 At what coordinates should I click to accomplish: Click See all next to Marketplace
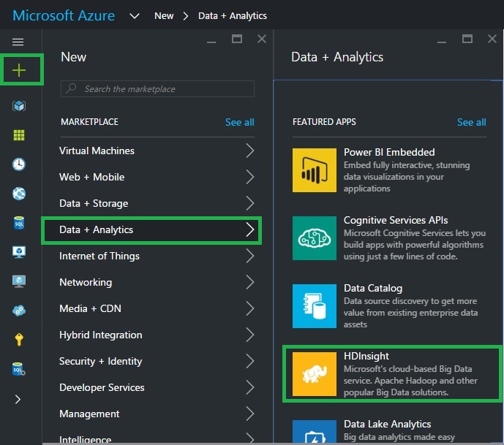[x=239, y=122]
